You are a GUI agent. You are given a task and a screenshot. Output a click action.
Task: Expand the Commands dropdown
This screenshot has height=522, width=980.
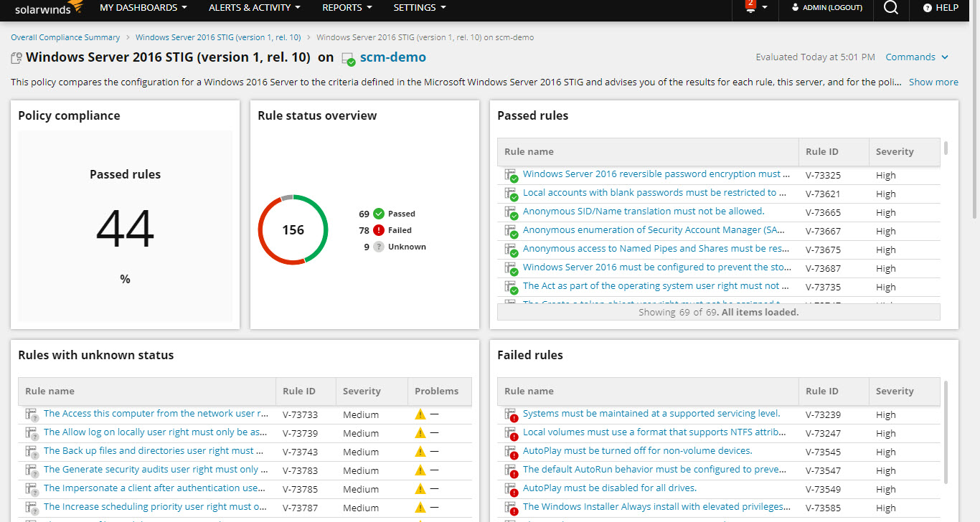click(x=917, y=57)
